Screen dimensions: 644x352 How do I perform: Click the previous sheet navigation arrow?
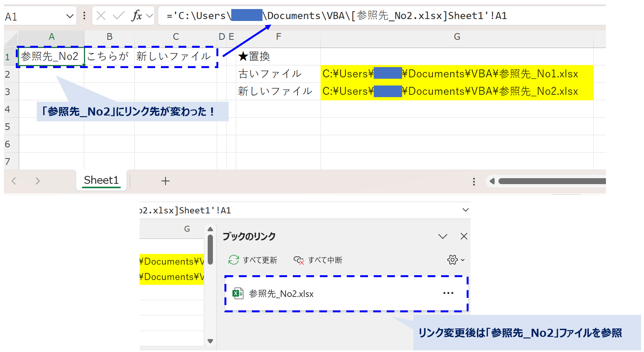click(14, 181)
